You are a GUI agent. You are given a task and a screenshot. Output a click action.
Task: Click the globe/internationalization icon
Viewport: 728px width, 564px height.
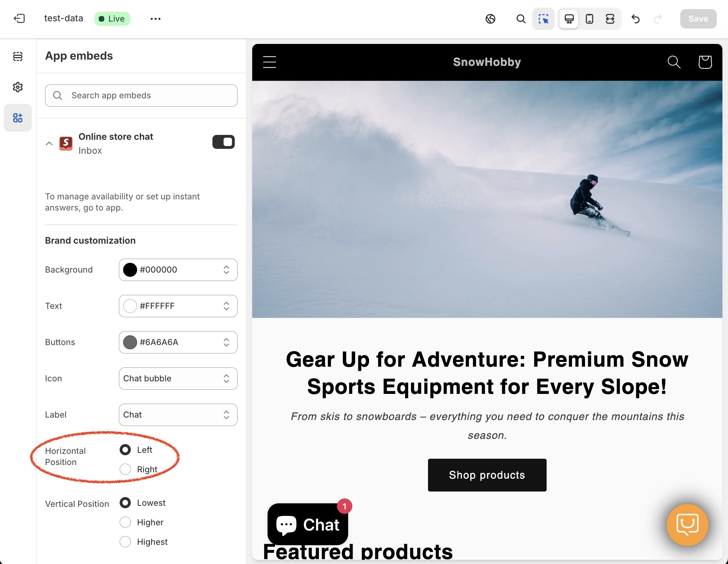[x=491, y=18]
